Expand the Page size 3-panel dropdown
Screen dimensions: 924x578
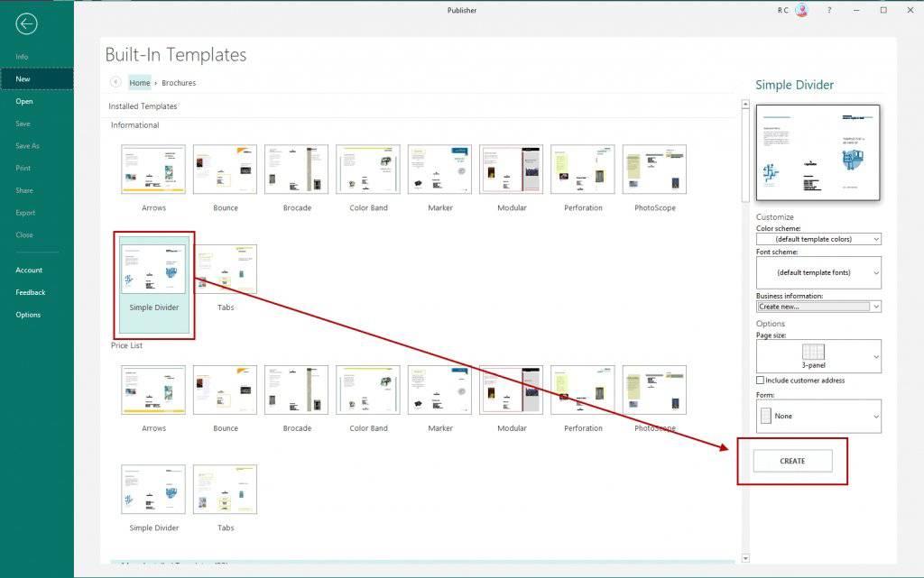818,356
